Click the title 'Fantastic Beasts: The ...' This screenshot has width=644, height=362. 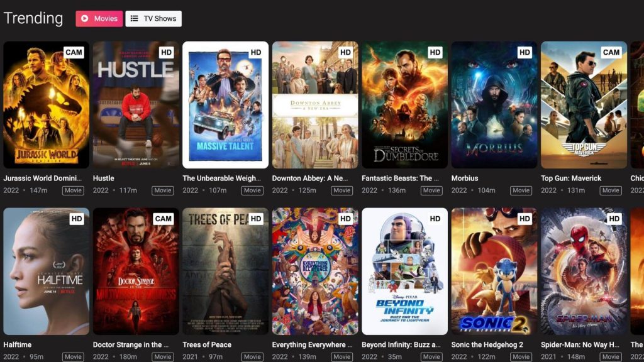tap(400, 178)
